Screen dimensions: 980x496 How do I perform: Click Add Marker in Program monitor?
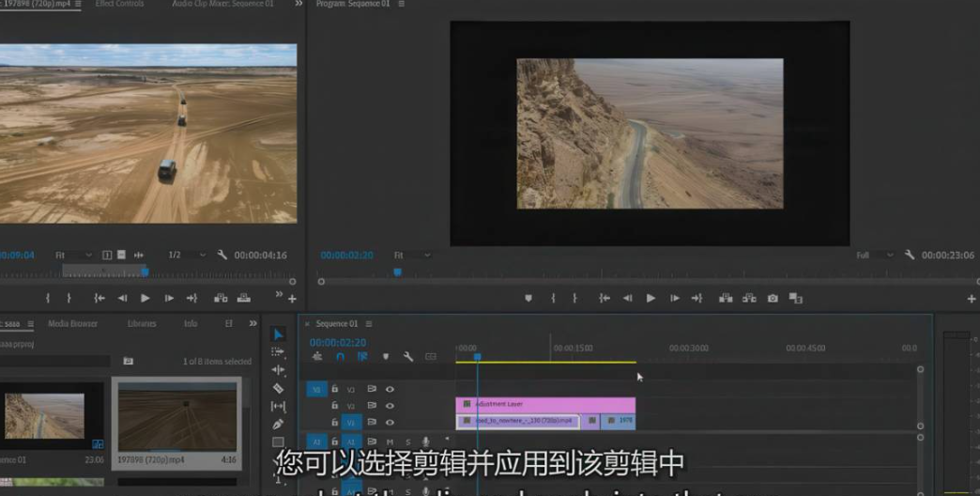pos(528,298)
